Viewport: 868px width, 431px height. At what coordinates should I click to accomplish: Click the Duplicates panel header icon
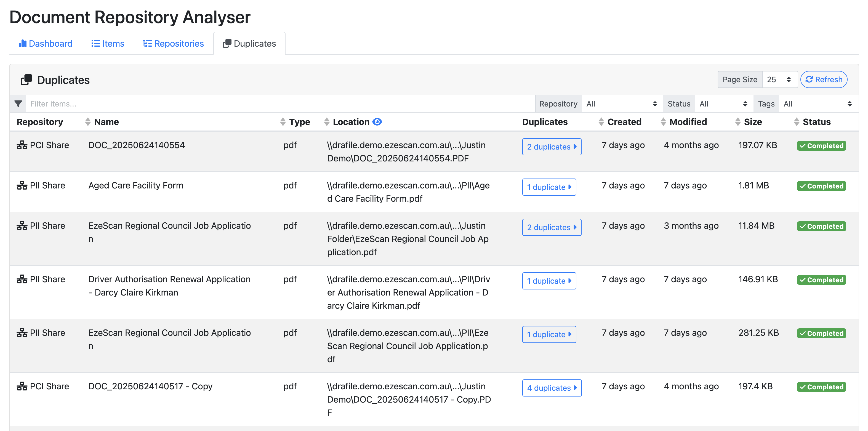[26, 80]
